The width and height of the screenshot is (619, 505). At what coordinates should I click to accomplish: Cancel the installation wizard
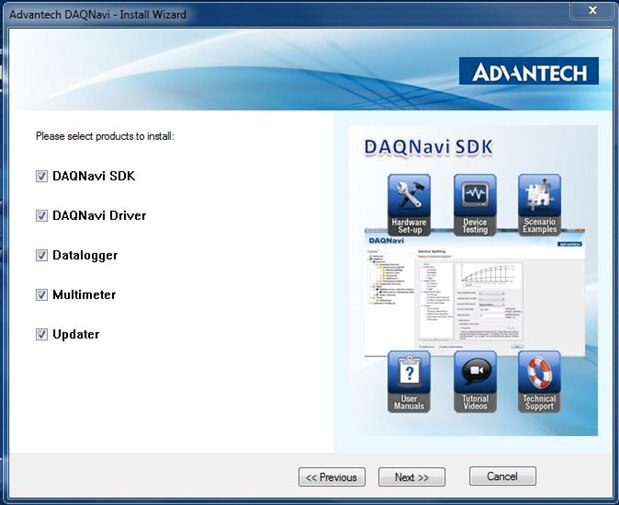(x=502, y=477)
